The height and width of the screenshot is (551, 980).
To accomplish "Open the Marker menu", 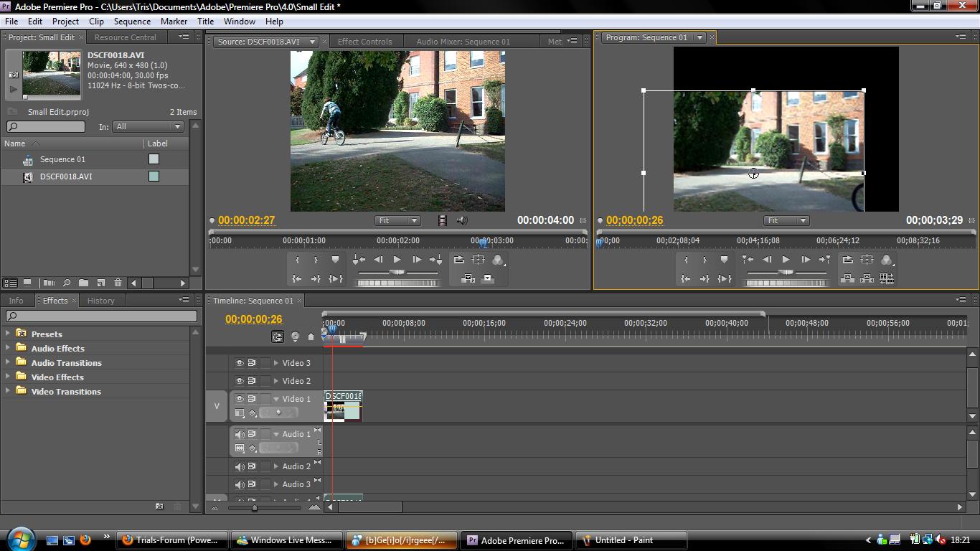I will pos(174,22).
